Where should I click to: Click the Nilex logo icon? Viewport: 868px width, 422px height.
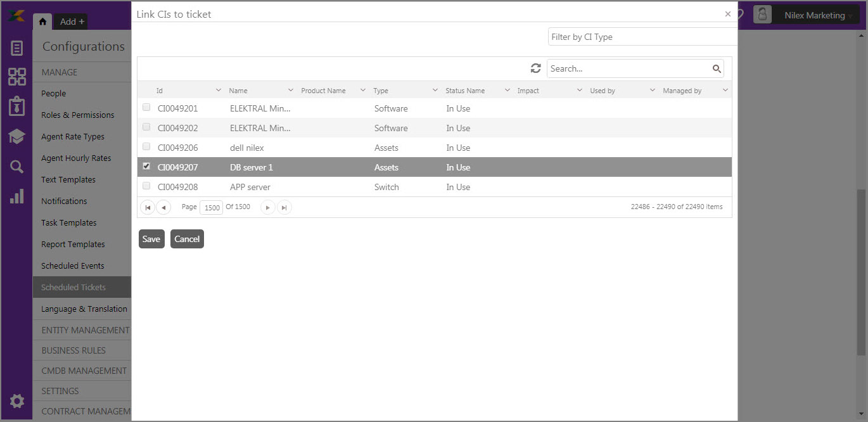pyautogui.click(x=16, y=15)
